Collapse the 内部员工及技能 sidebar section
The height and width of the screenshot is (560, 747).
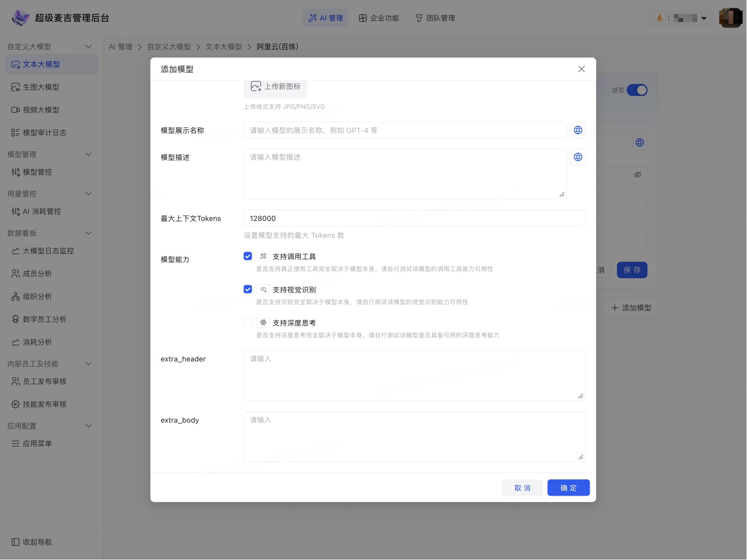88,364
